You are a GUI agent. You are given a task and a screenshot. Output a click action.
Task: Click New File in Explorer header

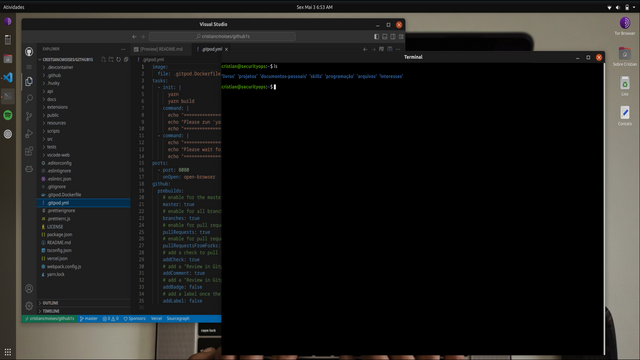pos(103,60)
